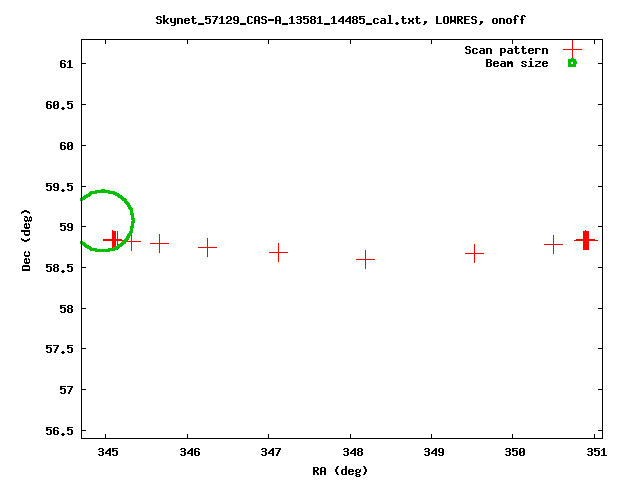The image size is (640, 480).
Task: Click the scan point near RA 347.1
Action: pyautogui.click(x=278, y=252)
